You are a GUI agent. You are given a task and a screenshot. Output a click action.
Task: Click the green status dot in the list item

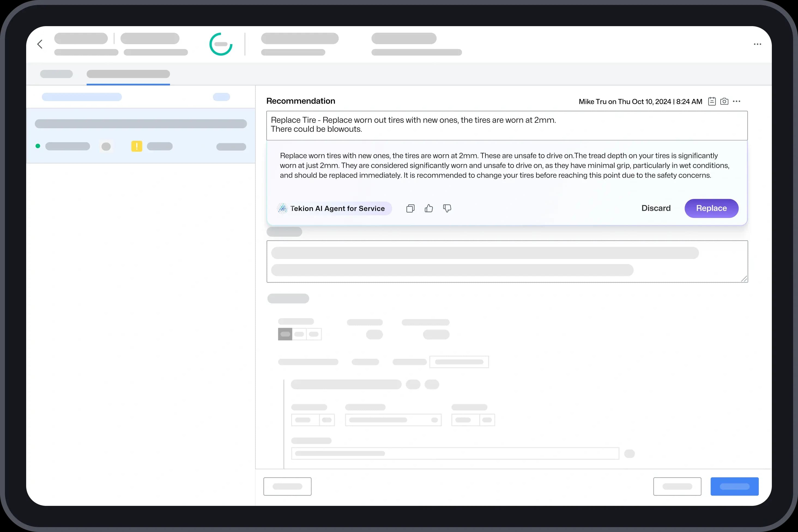(38, 146)
